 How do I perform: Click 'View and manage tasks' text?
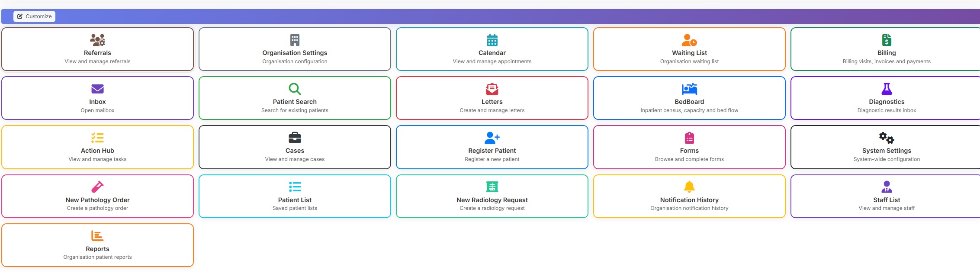click(x=97, y=159)
